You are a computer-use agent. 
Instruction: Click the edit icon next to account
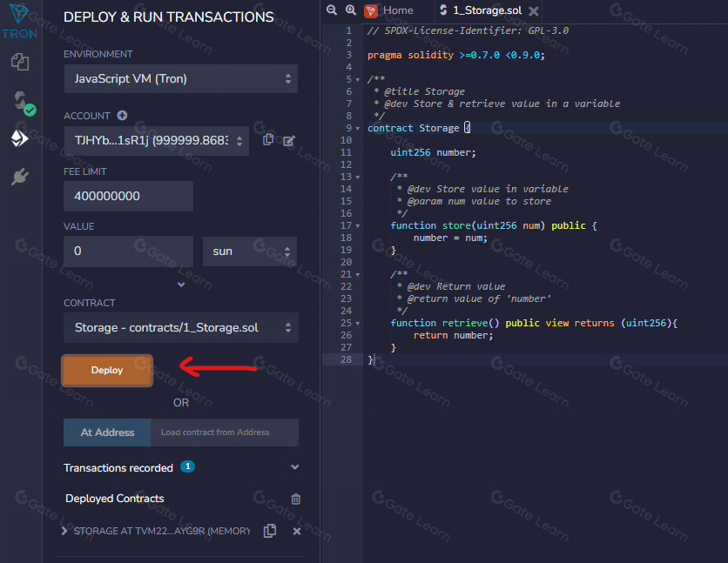pyautogui.click(x=289, y=140)
